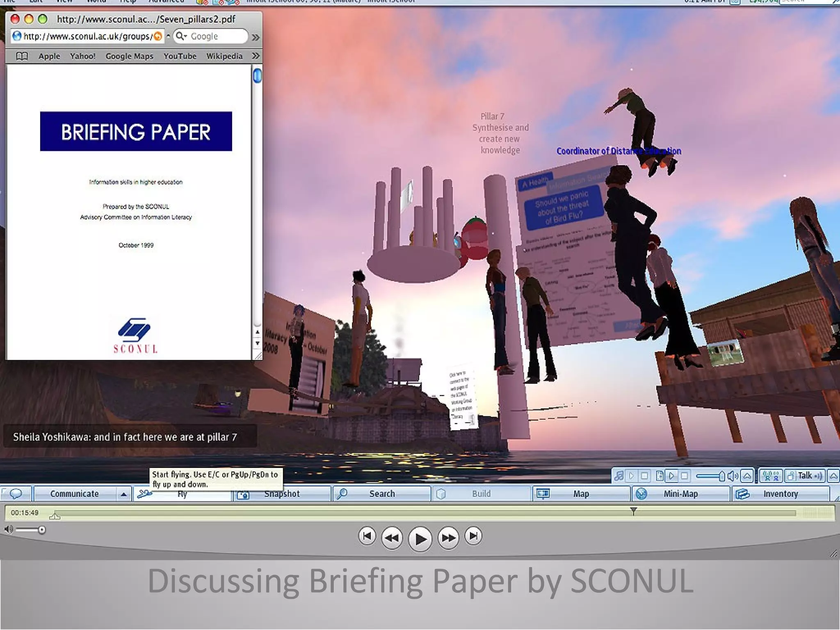This screenshot has height=630, width=840.
Task: Click the orange reload icon in address bar
Action: click(158, 37)
